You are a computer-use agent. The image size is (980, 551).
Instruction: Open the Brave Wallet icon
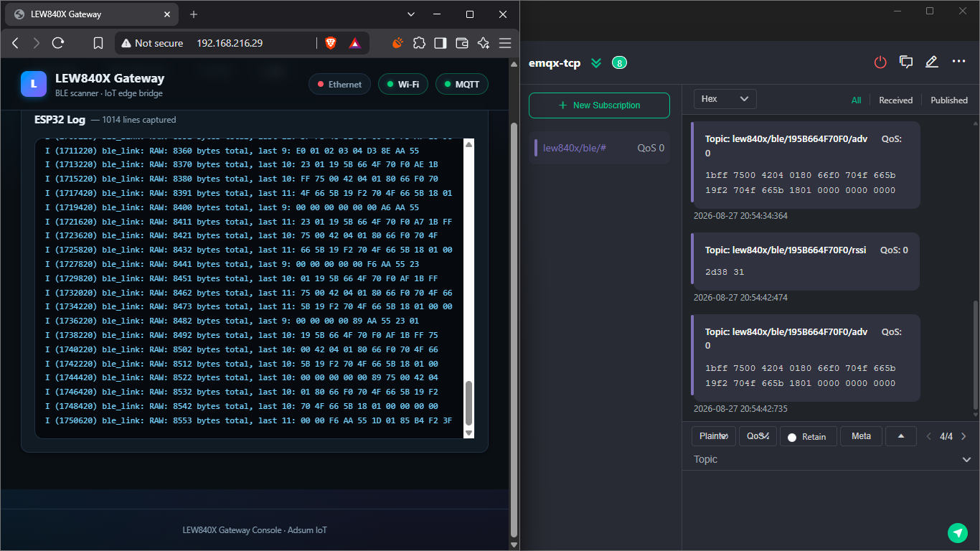462,43
